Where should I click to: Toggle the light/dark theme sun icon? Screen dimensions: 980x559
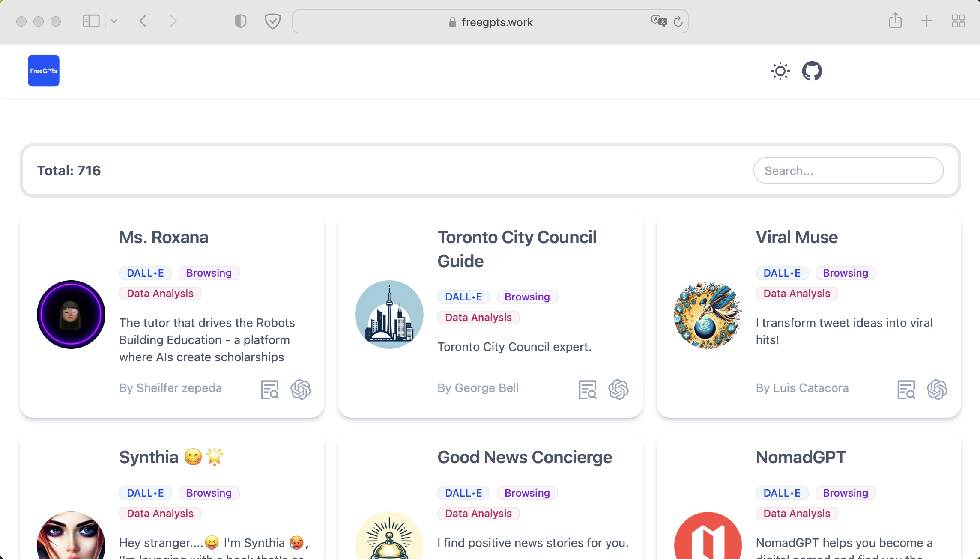tap(780, 71)
